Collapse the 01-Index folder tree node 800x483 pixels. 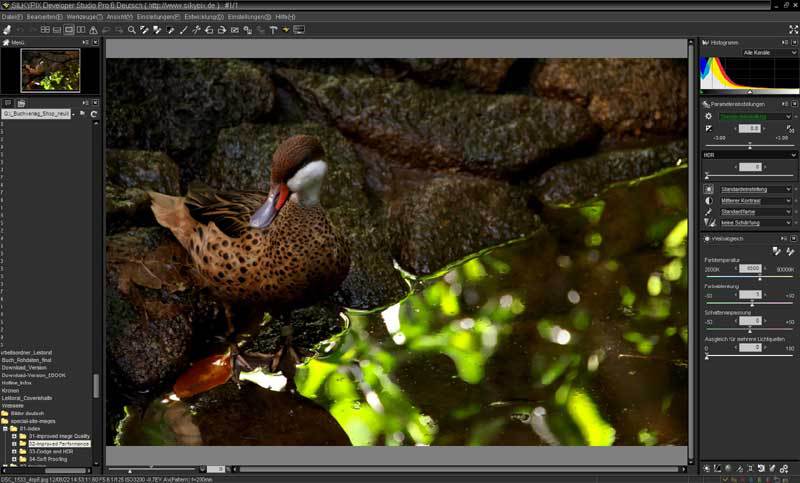(6, 429)
